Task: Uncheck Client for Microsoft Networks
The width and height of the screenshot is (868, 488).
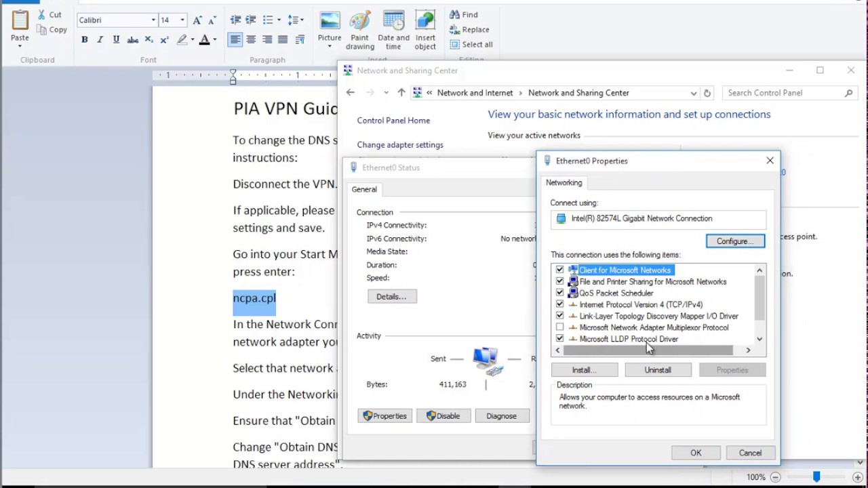Action: pyautogui.click(x=559, y=270)
